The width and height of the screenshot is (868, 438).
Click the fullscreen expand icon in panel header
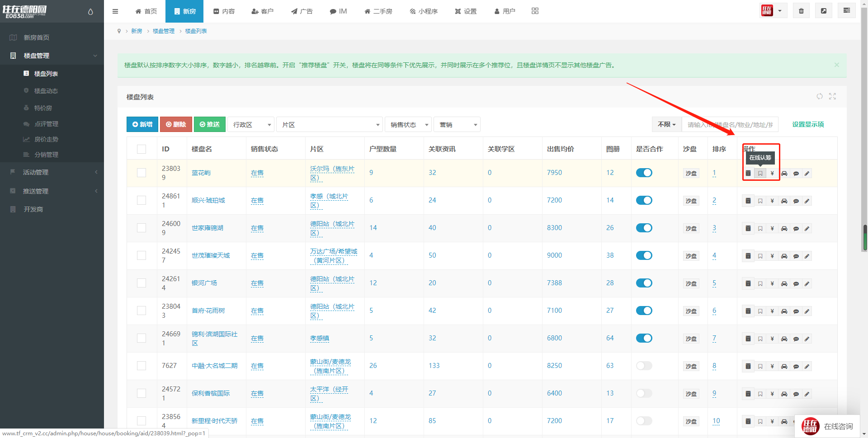tap(832, 96)
